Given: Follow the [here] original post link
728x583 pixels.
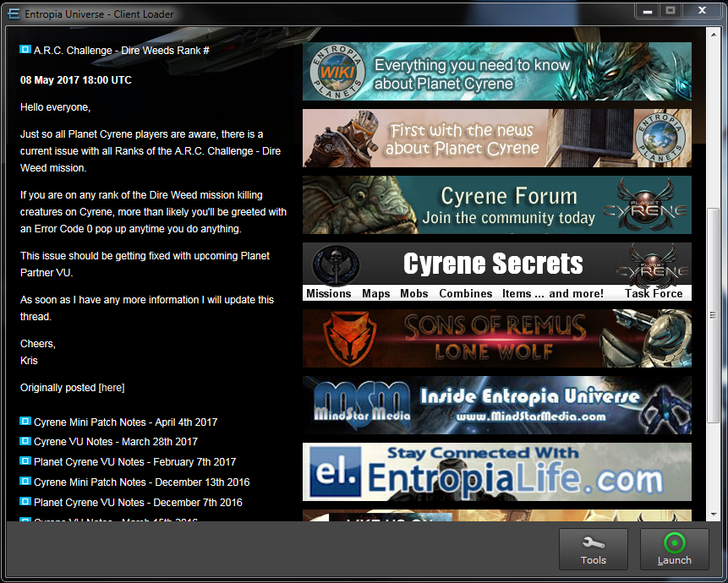Looking at the screenshot, I should 112,388.
